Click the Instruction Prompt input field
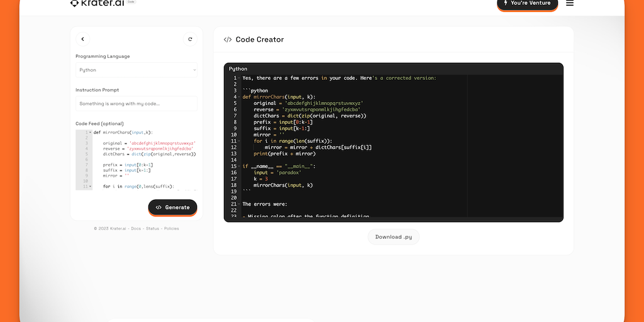 pyautogui.click(x=136, y=104)
